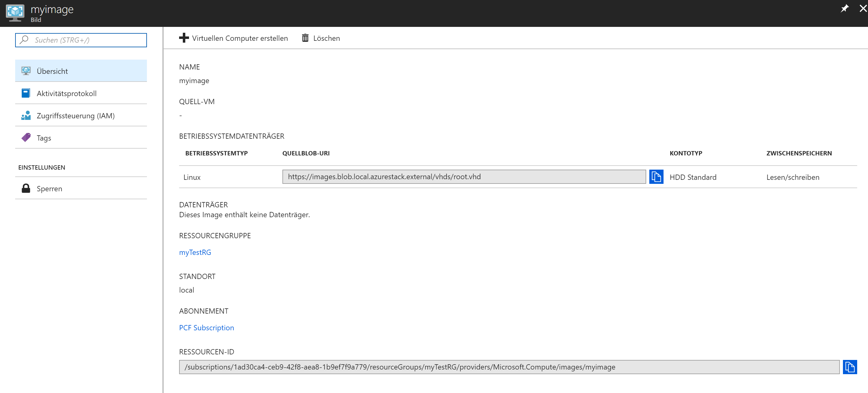Click Virtuellen Computer erstellen

[x=240, y=38]
